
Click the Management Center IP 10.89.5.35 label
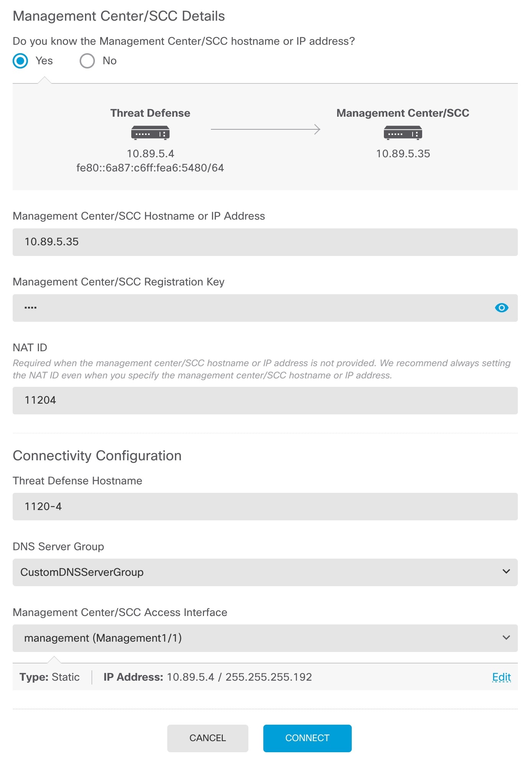[x=403, y=154]
